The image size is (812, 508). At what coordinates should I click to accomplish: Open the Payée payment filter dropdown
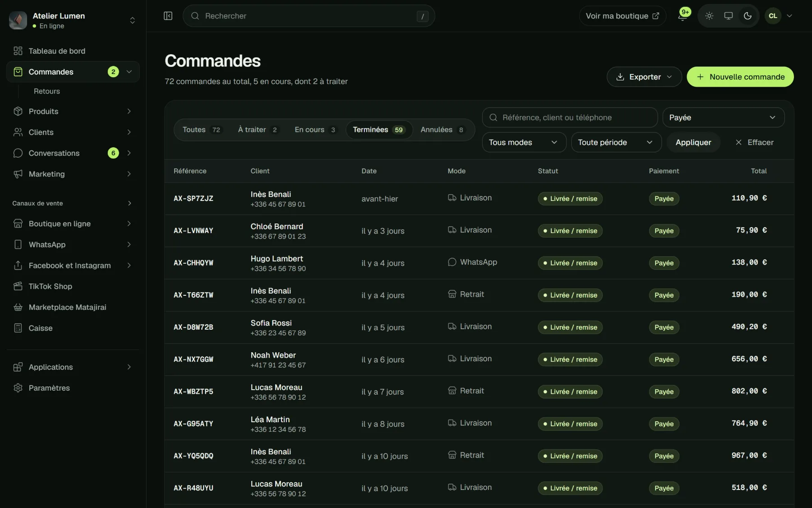(x=723, y=117)
